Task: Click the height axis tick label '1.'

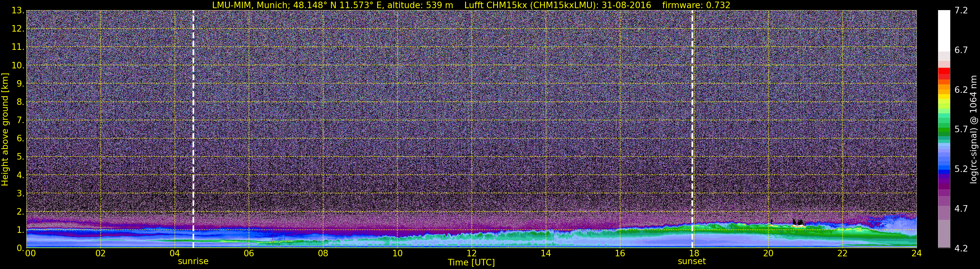Action: (20, 230)
